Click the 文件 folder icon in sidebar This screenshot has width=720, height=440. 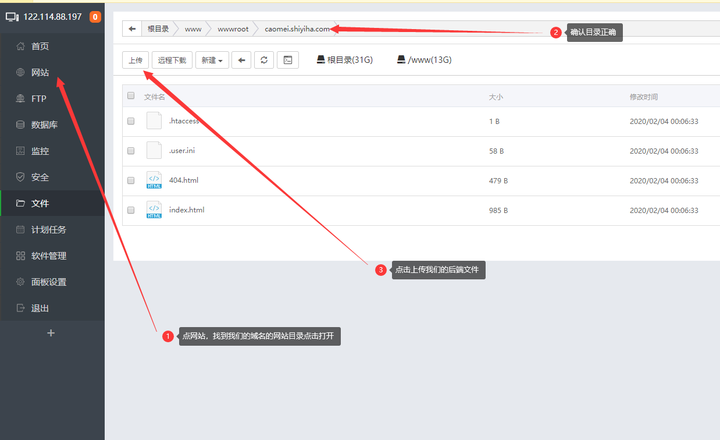(20, 203)
